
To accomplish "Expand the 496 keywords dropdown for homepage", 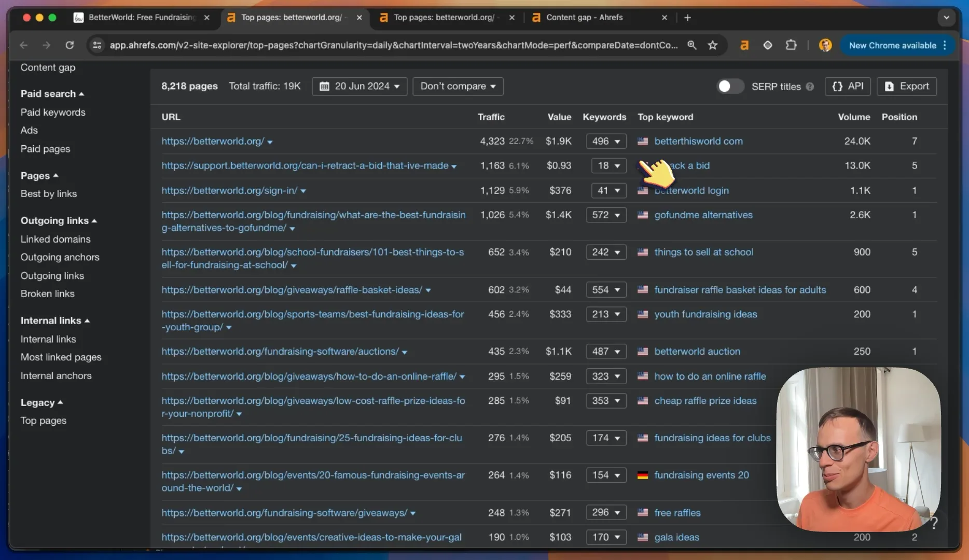I will pyautogui.click(x=606, y=141).
